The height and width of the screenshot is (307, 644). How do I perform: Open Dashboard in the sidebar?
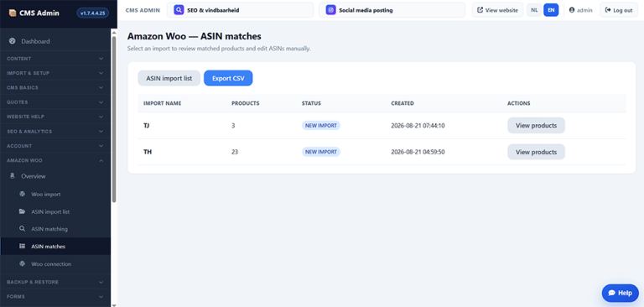pyautogui.click(x=55, y=41)
